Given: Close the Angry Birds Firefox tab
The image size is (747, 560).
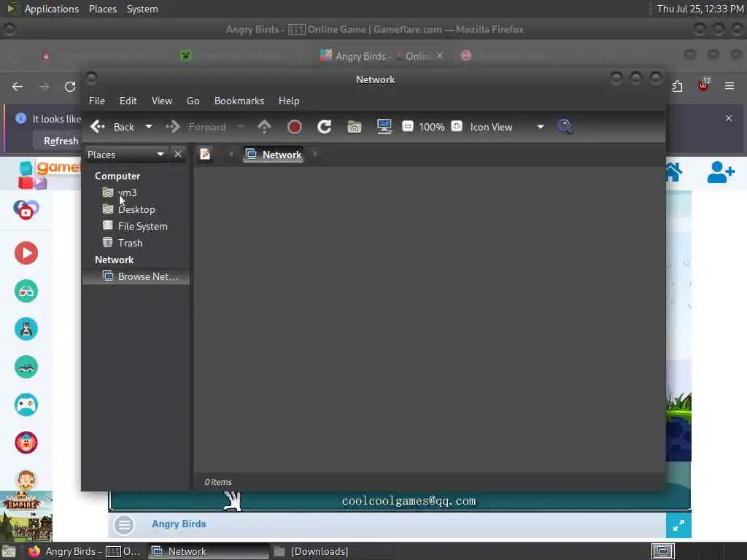Looking at the screenshot, I should [440, 55].
